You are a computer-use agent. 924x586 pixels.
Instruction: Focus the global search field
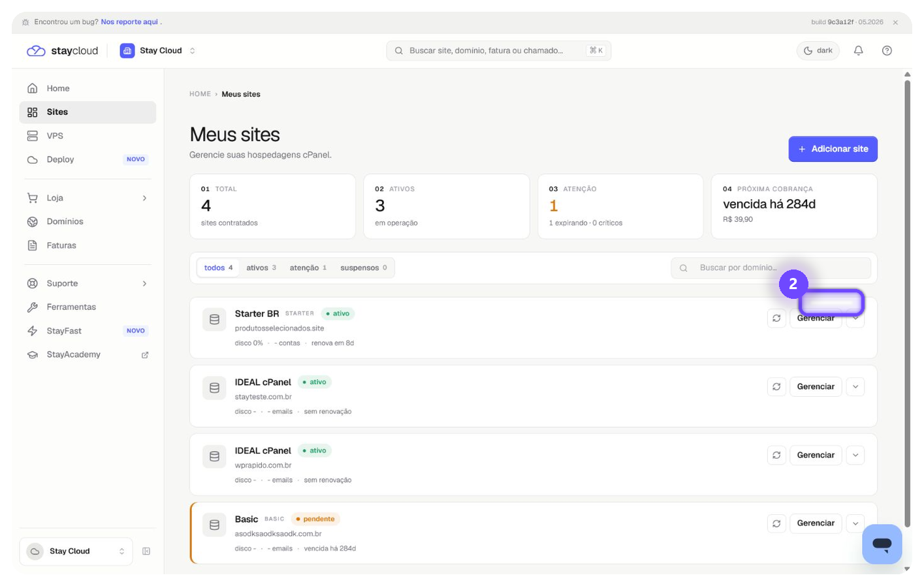tap(498, 50)
